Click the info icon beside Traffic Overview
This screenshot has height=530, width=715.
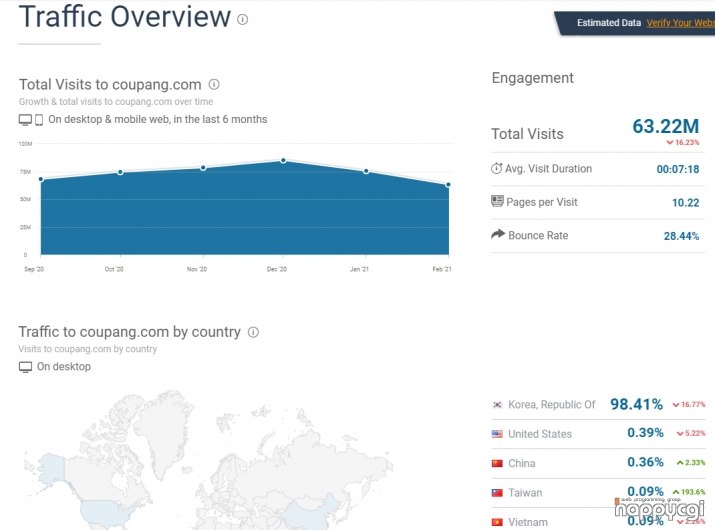243,19
